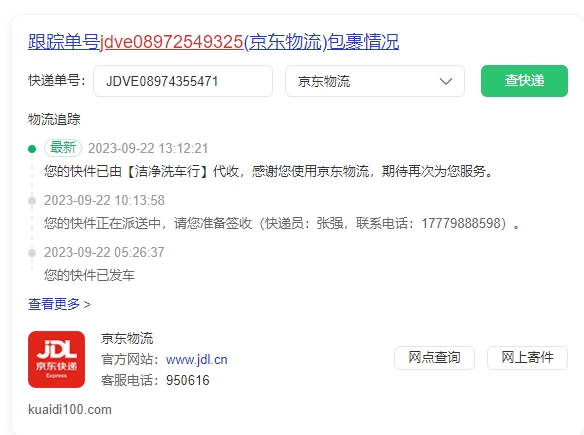This screenshot has height=435, width=584.
Task: Click the gray dot for 10:13:58 entry
Action: point(32,201)
